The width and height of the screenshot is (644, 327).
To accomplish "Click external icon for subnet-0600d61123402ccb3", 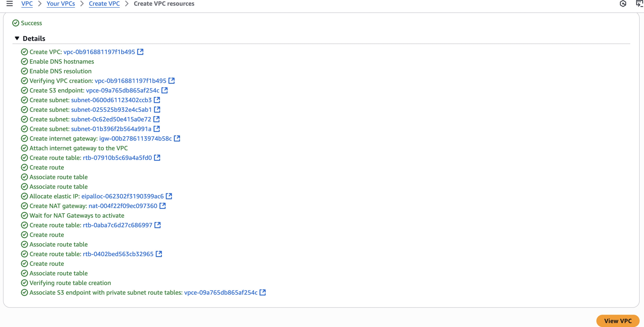I will (157, 100).
